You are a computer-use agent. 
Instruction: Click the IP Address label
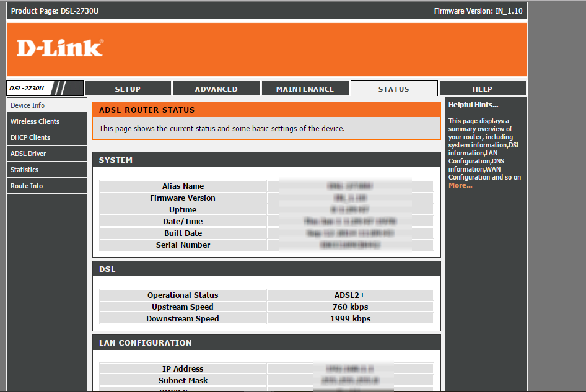point(183,369)
